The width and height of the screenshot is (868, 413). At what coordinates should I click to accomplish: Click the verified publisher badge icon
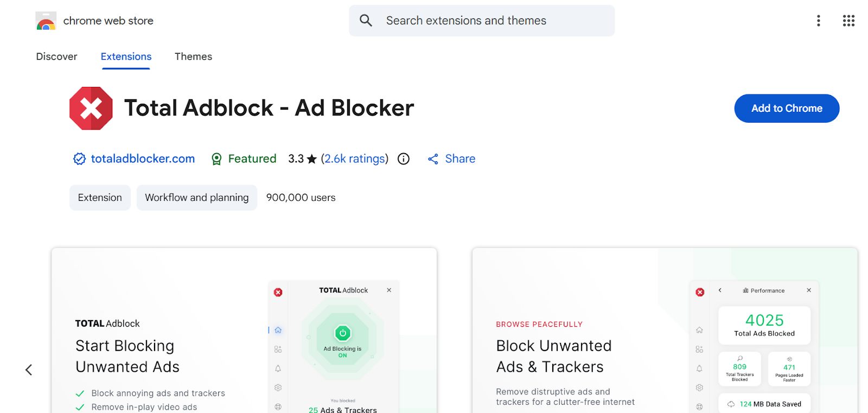pyautogui.click(x=80, y=159)
